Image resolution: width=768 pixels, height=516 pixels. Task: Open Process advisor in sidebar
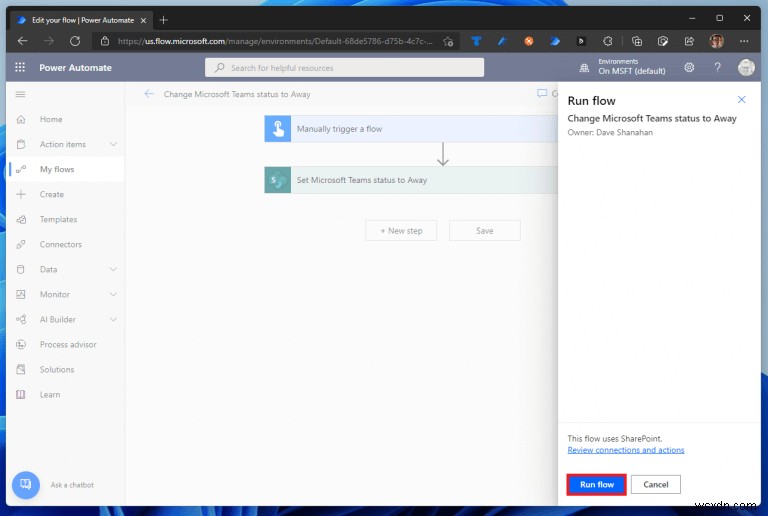click(68, 345)
